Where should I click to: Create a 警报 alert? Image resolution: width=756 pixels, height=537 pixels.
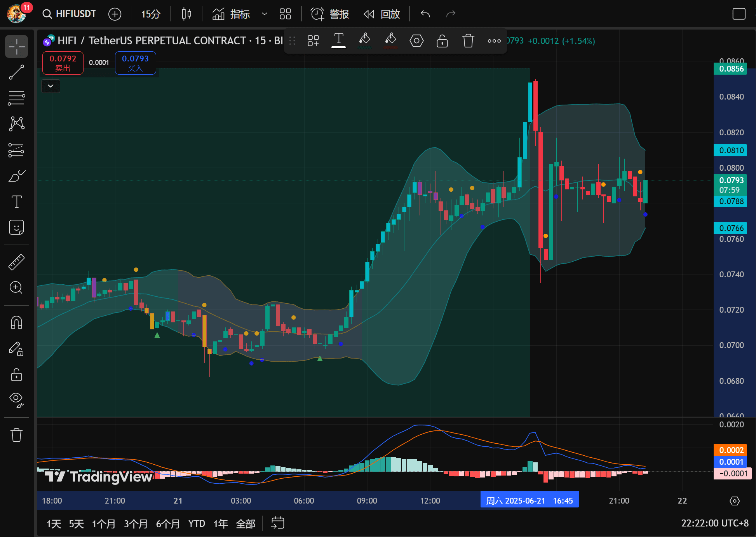pos(330,14)
